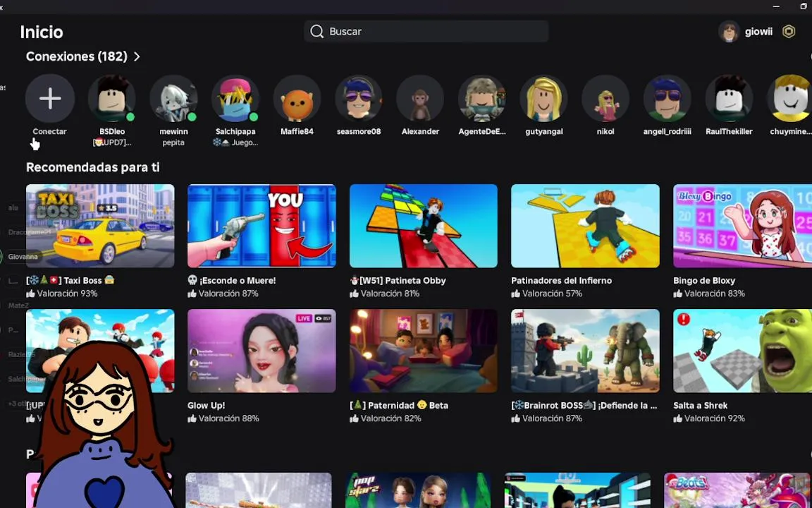Click Recomendadas para ti heading
The image size is (812, 508).
tap(93, 167)
